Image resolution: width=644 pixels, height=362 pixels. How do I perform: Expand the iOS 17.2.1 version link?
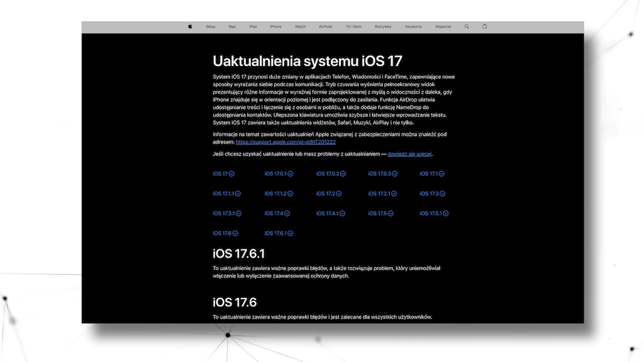(x=382, y=193)
